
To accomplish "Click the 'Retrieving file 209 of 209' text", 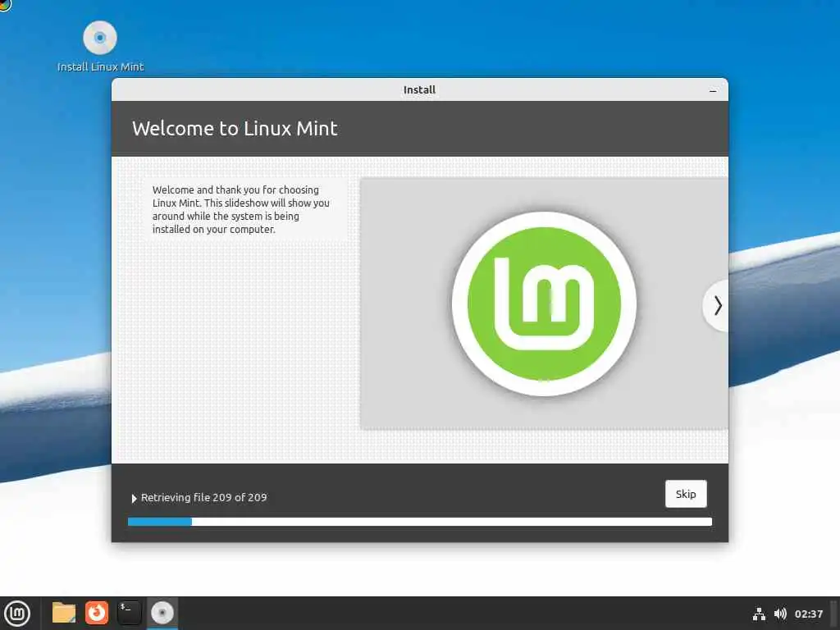I will coord(203,498).
